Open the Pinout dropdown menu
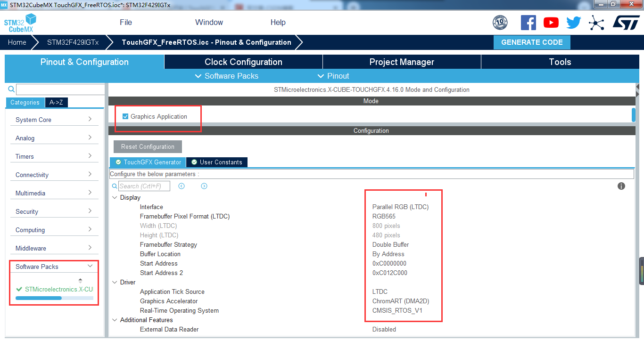 pos(334,76)
